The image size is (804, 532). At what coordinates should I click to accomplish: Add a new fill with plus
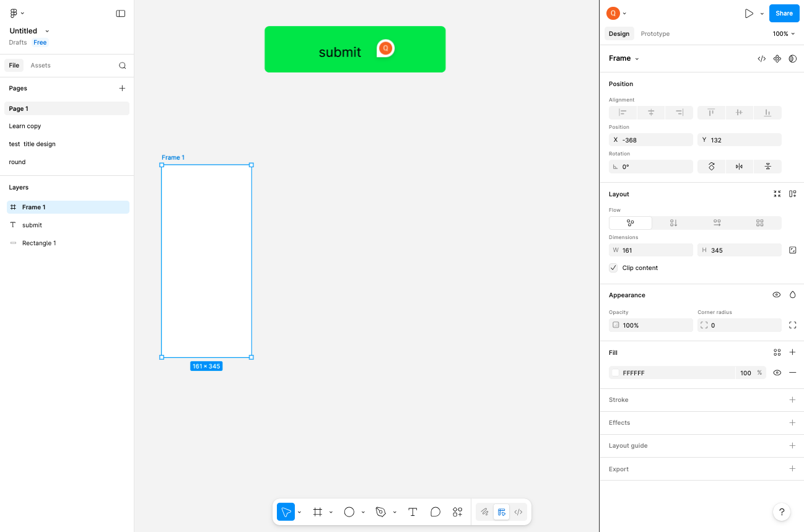click(x=792, y=352)
